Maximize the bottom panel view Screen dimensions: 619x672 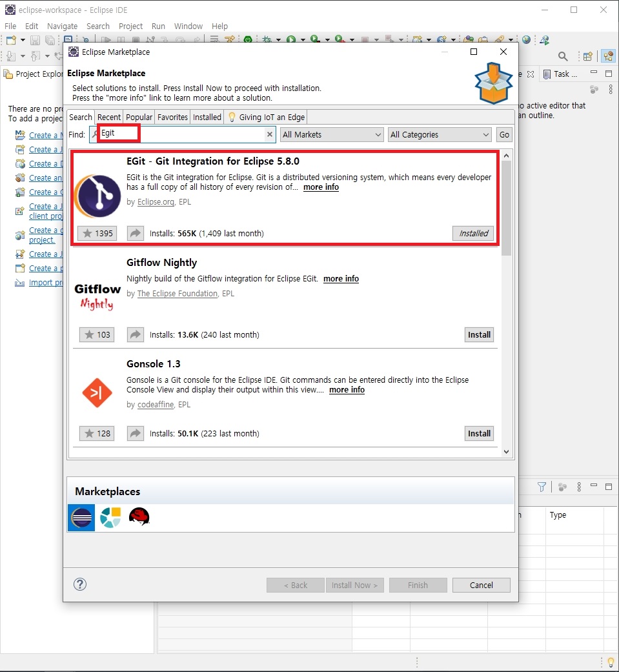(x=608, y=487)
